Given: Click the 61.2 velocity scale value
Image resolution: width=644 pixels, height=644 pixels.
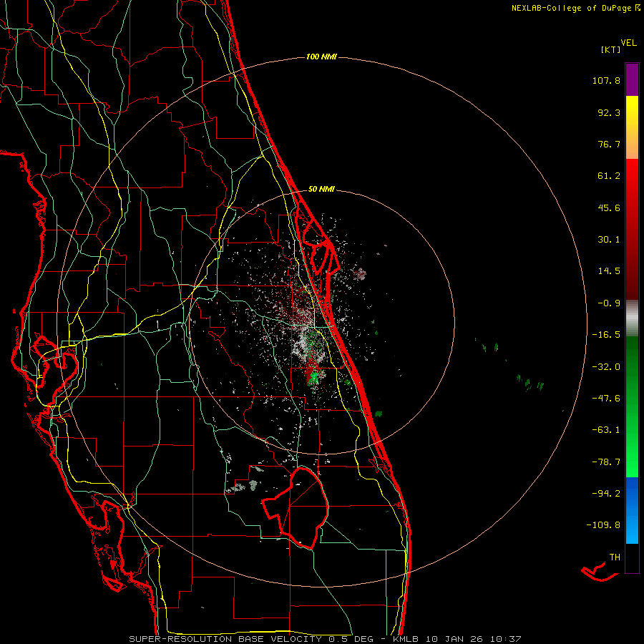Looking at the screenshot, I should [x=609, y=176].
